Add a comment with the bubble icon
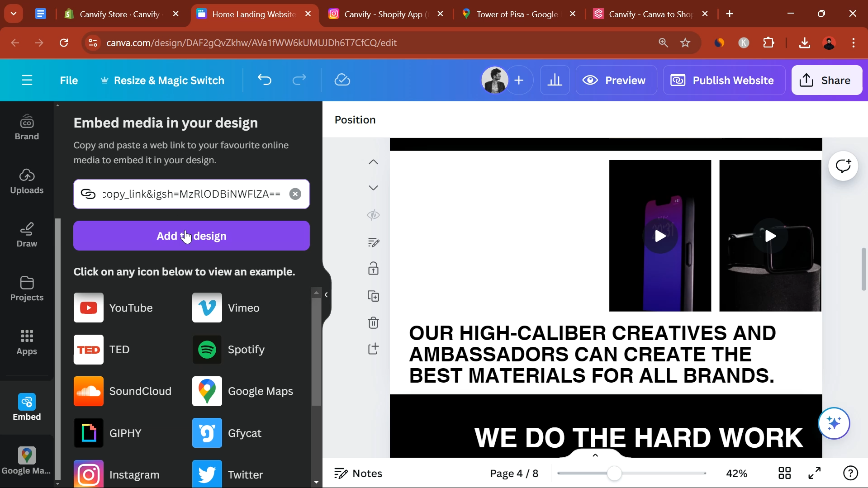The height and width of the screenshot is (488, 868). pyautogui.click(x=843, y=166)
